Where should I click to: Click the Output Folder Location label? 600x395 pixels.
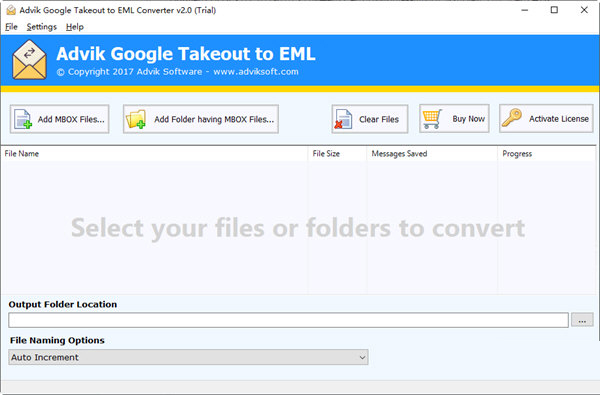[63, 304]
